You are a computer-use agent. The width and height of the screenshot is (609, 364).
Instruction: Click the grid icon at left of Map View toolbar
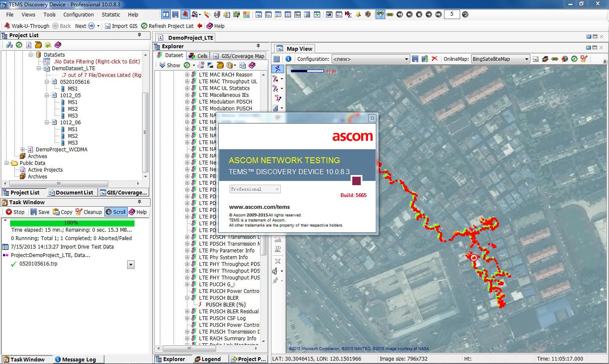click(x=276, y=59)
